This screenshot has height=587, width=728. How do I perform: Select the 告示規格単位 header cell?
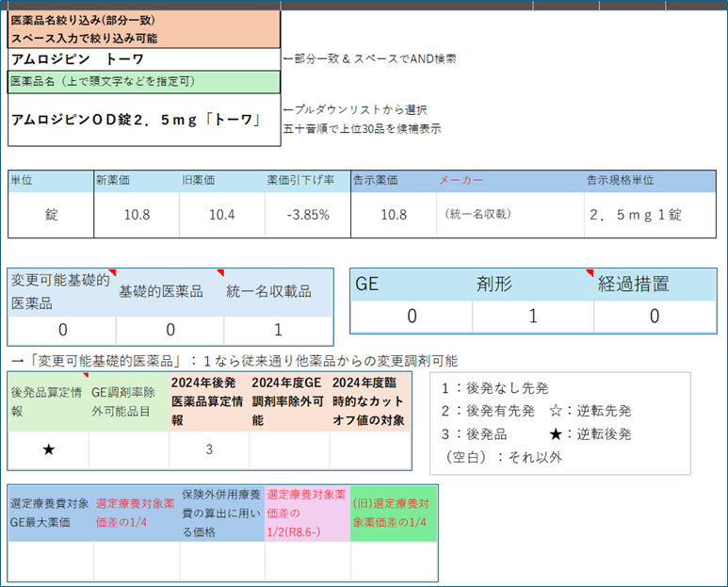650,181
